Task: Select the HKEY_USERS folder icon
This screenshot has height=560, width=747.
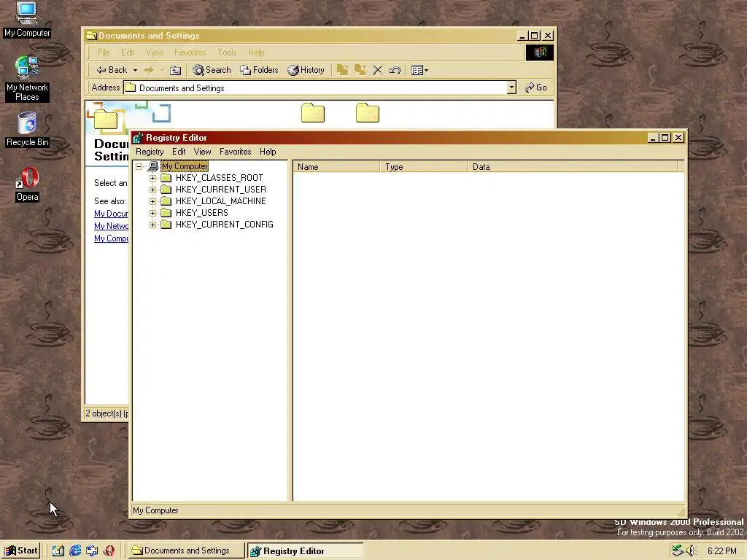Action: click(x=166, y=213)
